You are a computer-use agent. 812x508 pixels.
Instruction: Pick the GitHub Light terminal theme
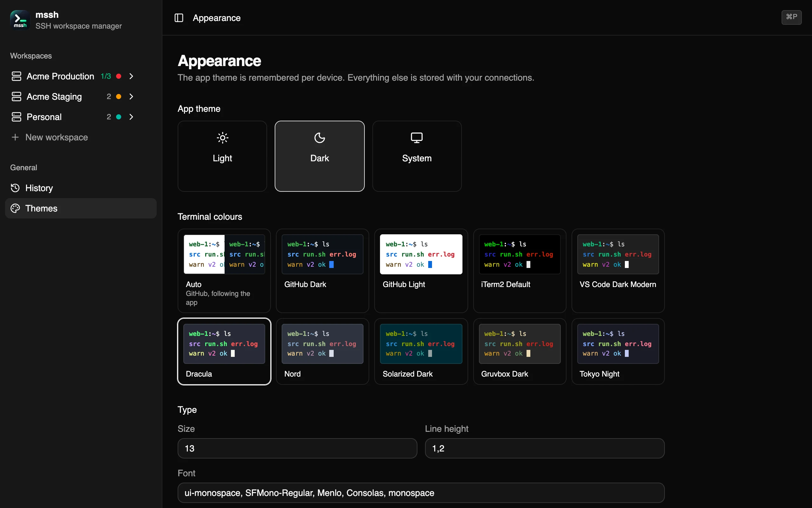pyautogui.click(x=421, y=271)
